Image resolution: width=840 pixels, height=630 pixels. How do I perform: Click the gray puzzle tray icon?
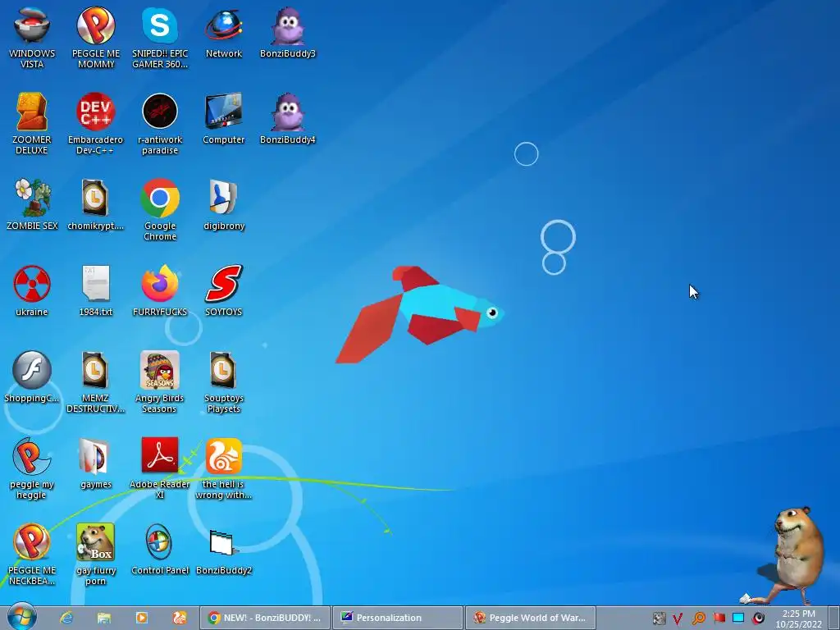pyautogui.click(x=659, y=619)
